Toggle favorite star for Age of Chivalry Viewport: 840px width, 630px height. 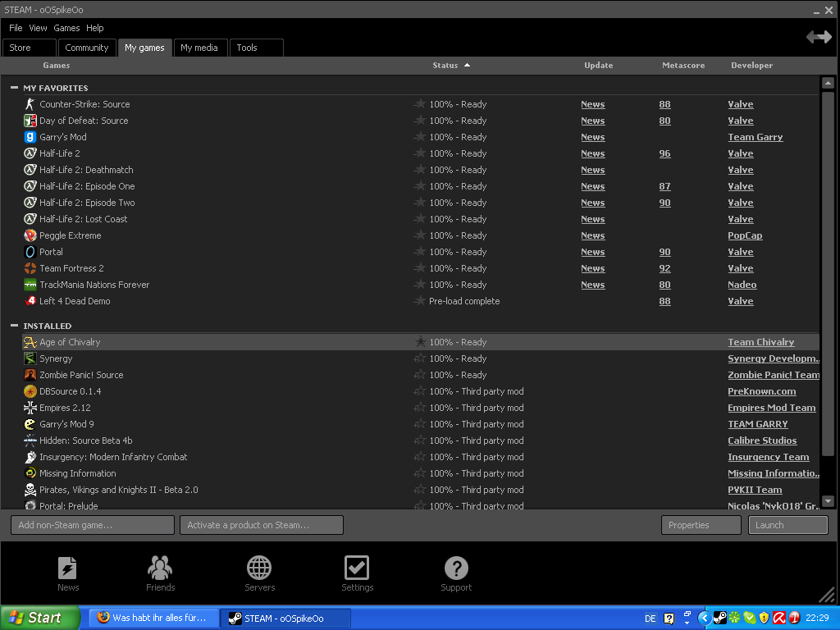coord(420,342)
